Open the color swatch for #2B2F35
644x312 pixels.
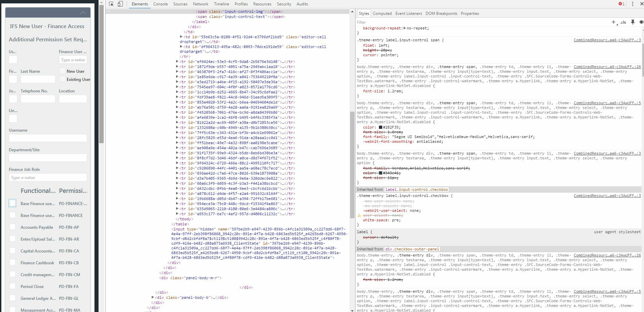tap(380, 127)
